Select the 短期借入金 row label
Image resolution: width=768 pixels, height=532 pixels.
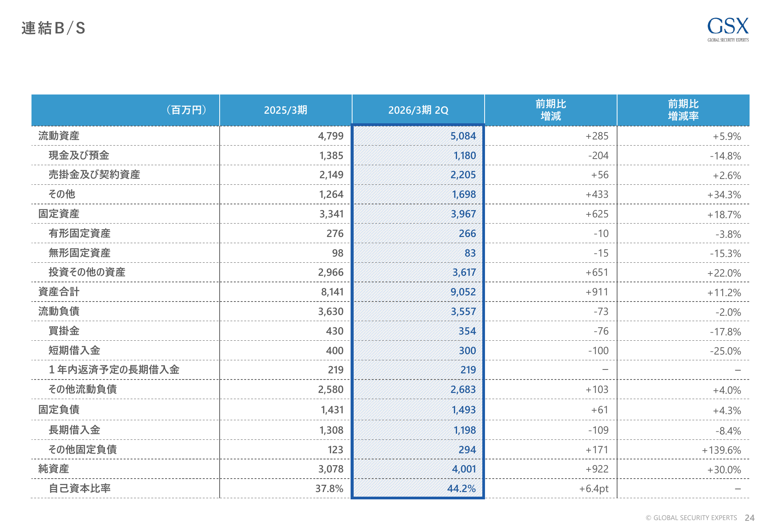point(74,350)
